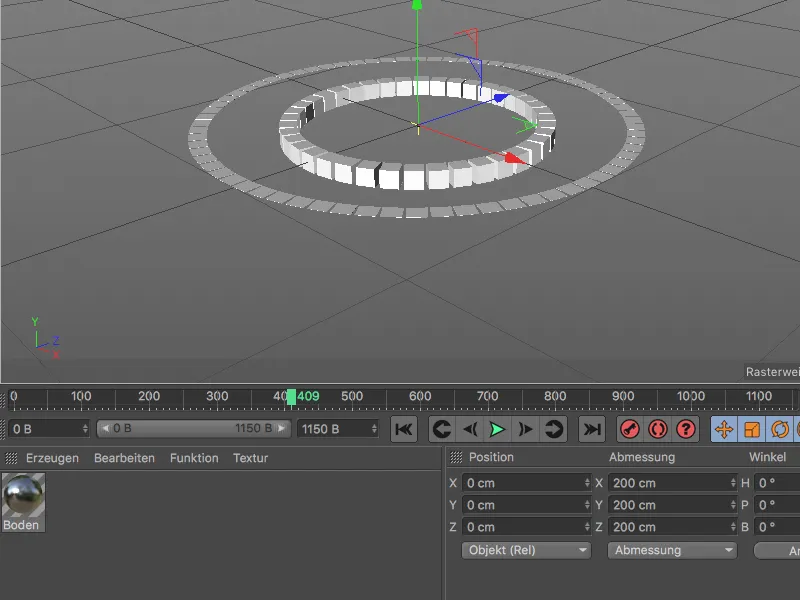Step forward one frame
The image size is (800, 600).
pos(526,429)
